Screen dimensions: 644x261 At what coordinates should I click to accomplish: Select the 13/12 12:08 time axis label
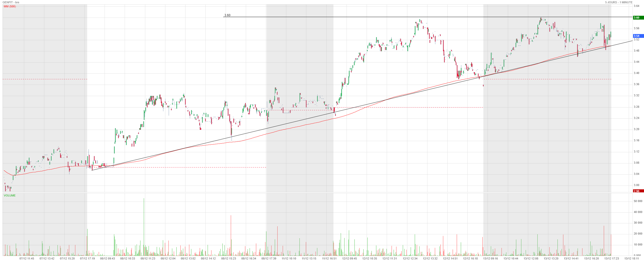click(531, 258)
